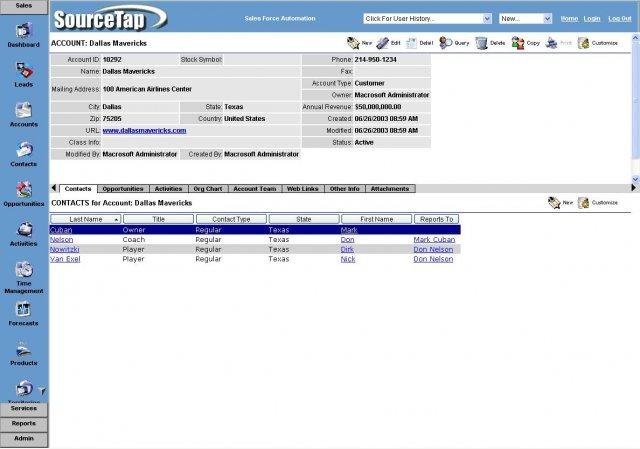Switch to the Attachments tab

point(390,189)
